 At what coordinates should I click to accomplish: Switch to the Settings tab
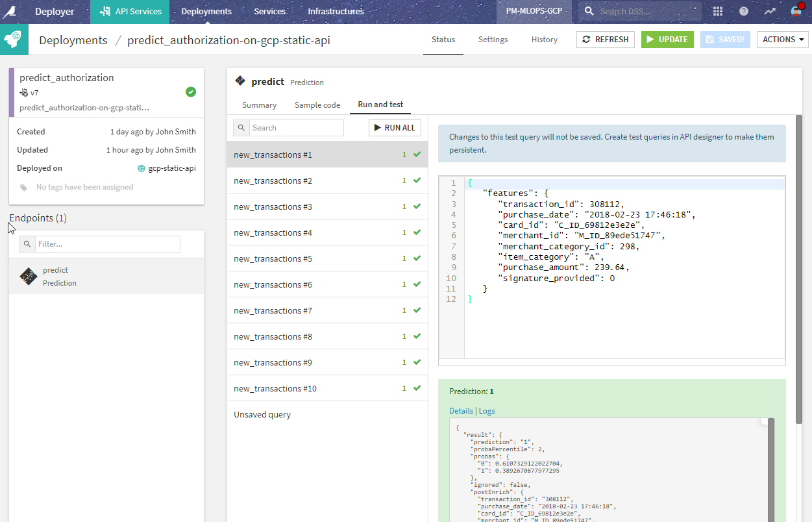tap(493, 40)
